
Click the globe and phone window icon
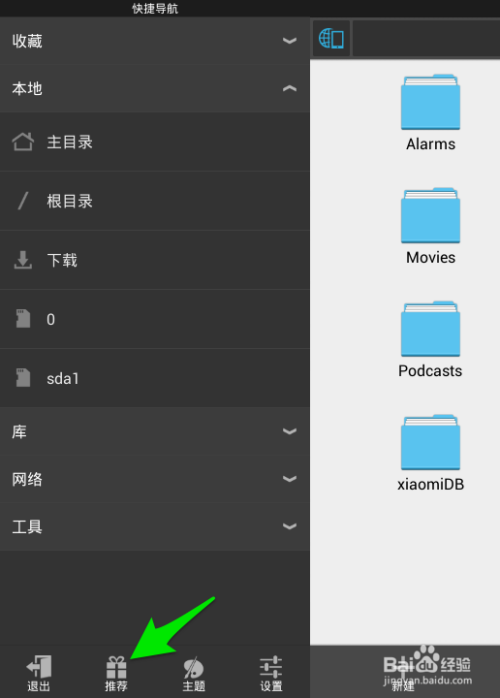click(x=331, y=38)
